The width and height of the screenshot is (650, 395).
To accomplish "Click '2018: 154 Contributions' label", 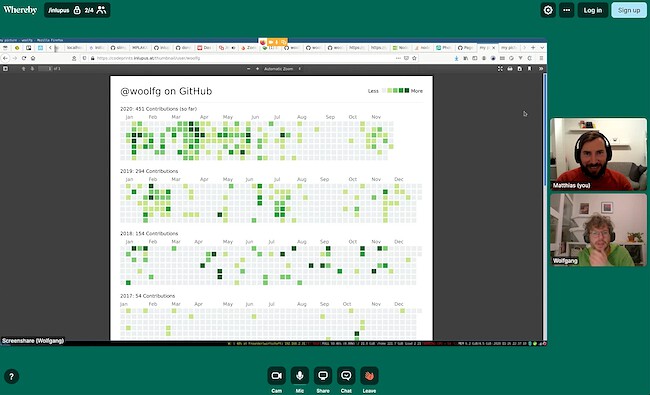I will tap(149, 233).
